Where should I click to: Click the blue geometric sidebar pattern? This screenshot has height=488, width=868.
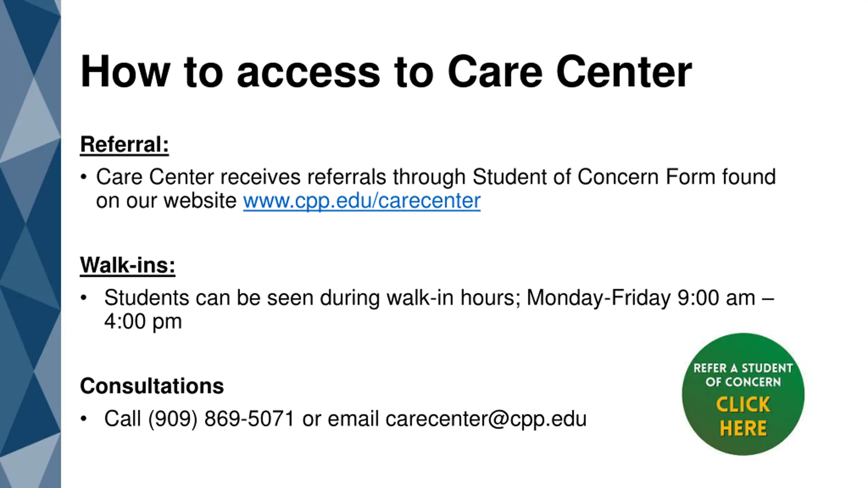pyautogui.click(x=30, y=244)
